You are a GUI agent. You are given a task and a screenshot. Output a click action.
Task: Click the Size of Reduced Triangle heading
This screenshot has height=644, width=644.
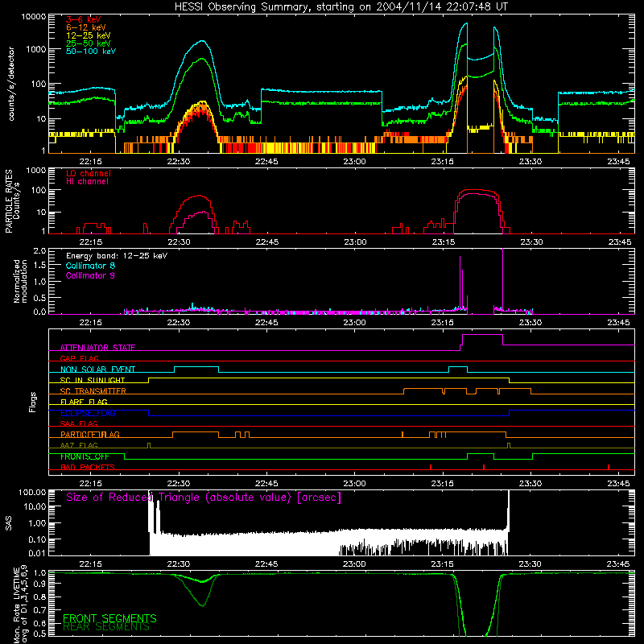click(x=204, y=497)
